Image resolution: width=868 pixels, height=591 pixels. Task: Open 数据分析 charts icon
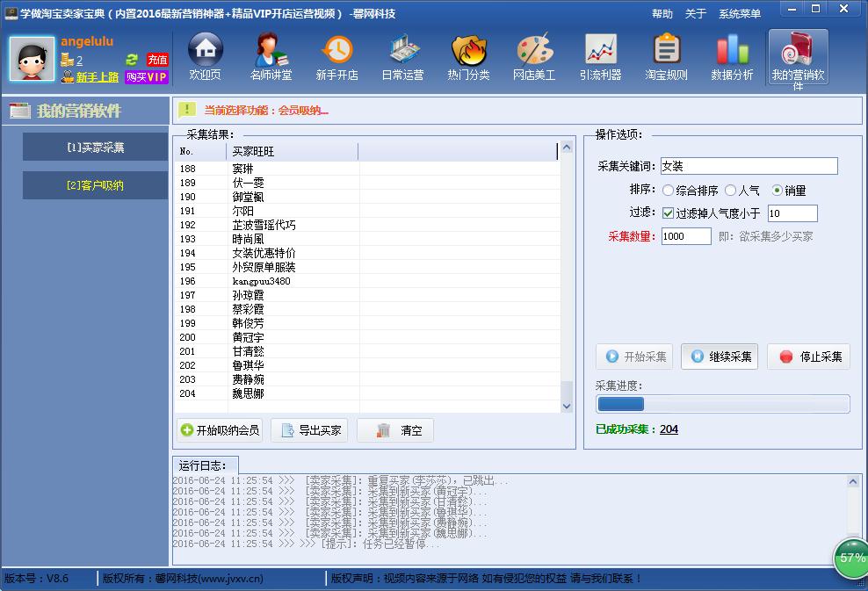[x=732, y=55]
